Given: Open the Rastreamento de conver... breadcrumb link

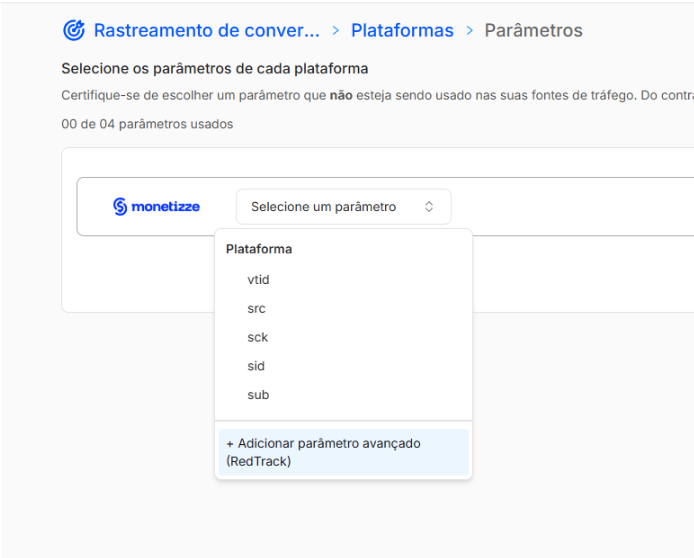Looking at the screenshot, I should click(206, 31).
